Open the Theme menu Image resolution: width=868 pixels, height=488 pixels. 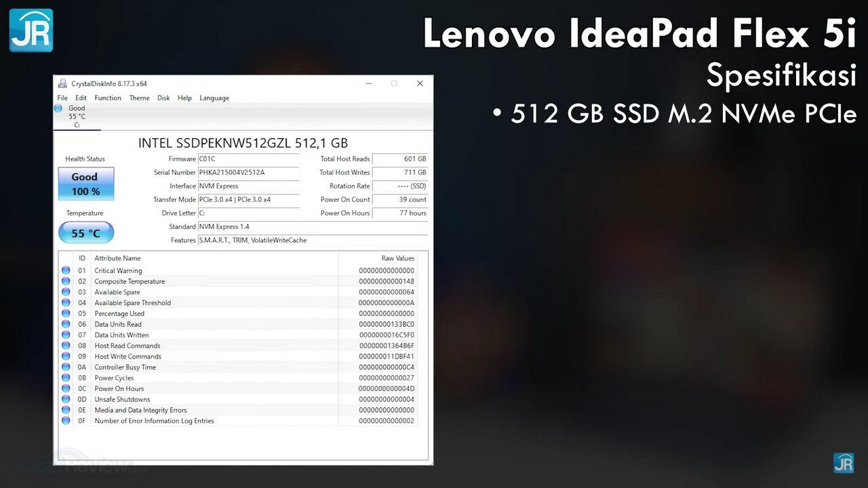tap(139, 98)
